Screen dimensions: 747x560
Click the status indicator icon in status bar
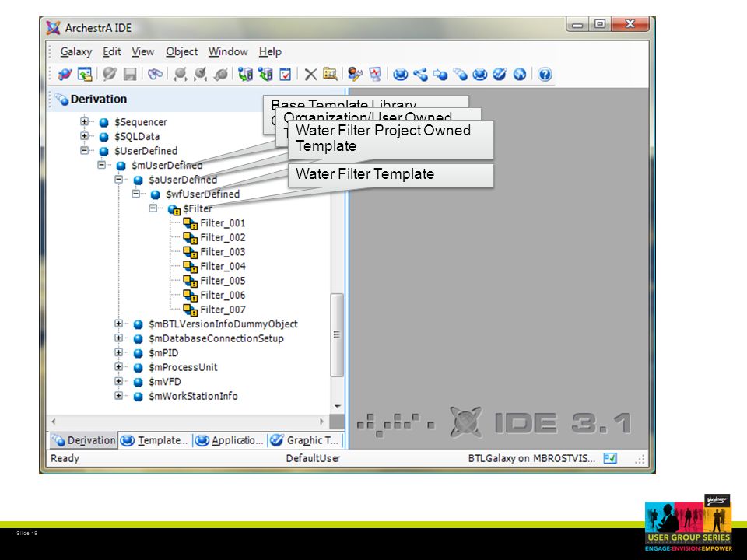610,458
